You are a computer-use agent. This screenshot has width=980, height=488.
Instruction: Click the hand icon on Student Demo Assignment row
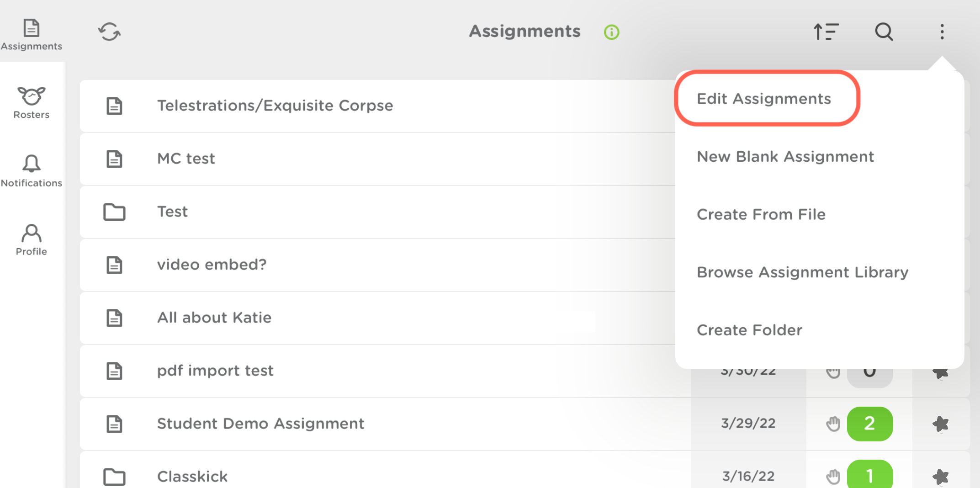pyautogui.click(x=832, y=424)
